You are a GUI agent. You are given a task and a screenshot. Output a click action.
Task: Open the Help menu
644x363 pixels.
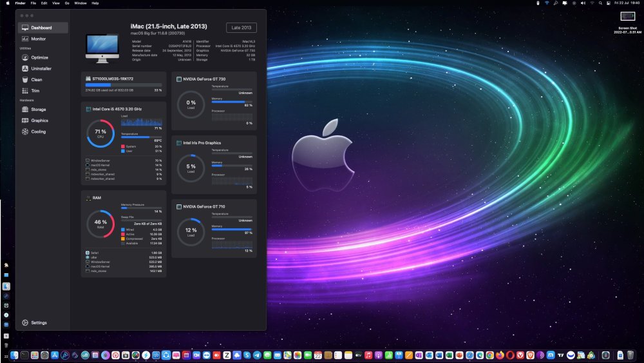pyautogui.click(x=95, y=3)
